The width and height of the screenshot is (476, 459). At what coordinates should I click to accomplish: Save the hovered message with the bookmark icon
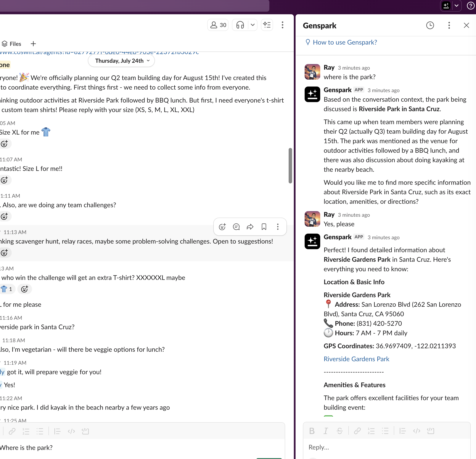click(264, 227)
